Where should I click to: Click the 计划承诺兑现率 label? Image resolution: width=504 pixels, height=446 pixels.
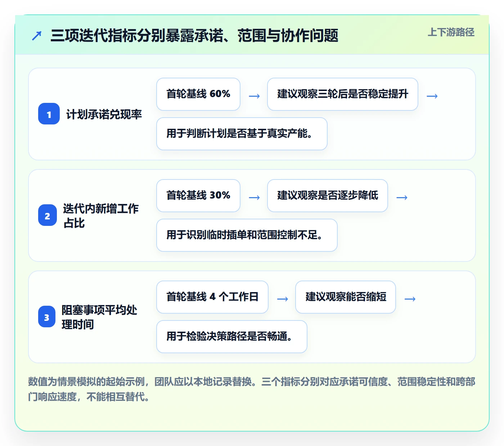tap(104, 114)
